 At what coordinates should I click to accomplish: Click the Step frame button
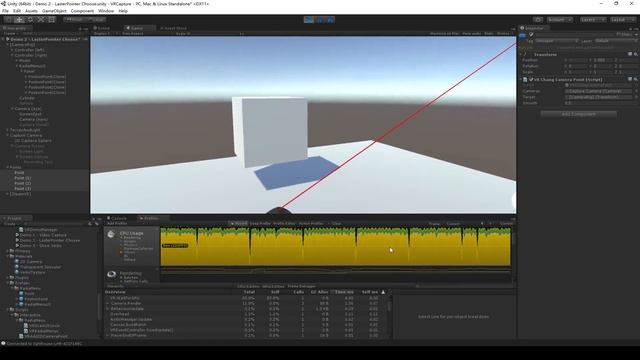coord(330,20)
